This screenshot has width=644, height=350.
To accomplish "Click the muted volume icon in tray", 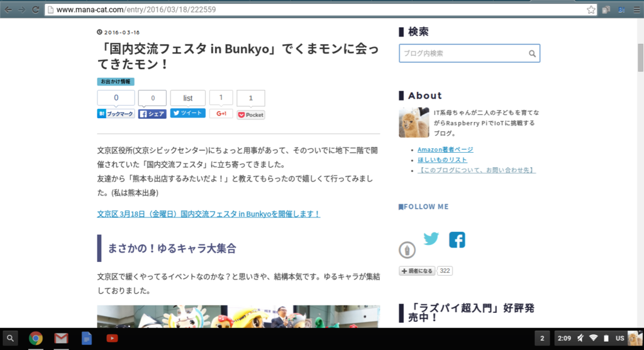I will pyautogui.click(x=580, y=339).
